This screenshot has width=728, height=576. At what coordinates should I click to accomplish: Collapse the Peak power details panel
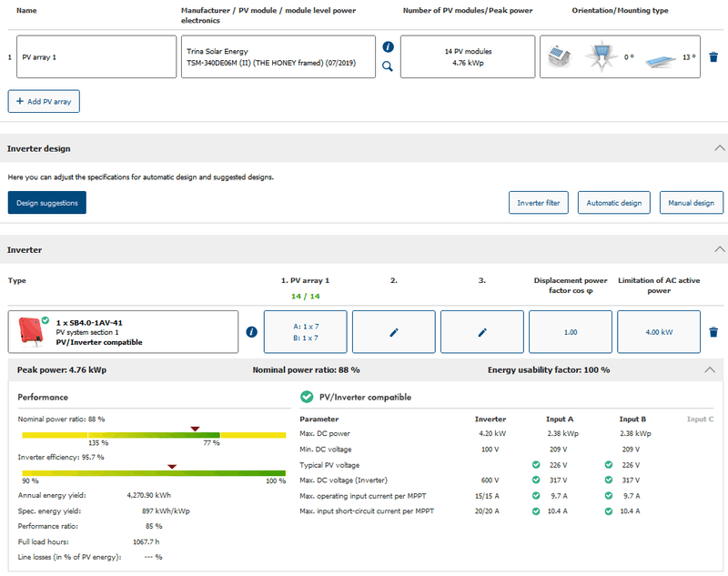click(709, 370)
